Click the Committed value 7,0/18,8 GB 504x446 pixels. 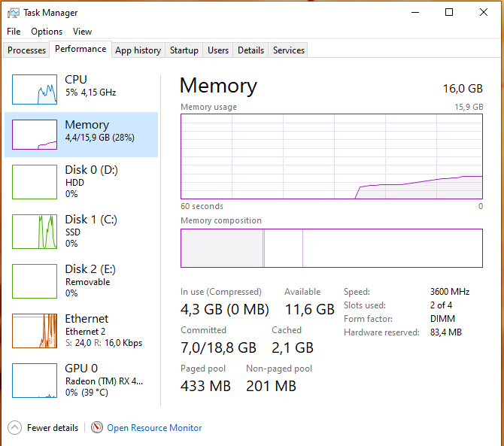pos(218,347)
